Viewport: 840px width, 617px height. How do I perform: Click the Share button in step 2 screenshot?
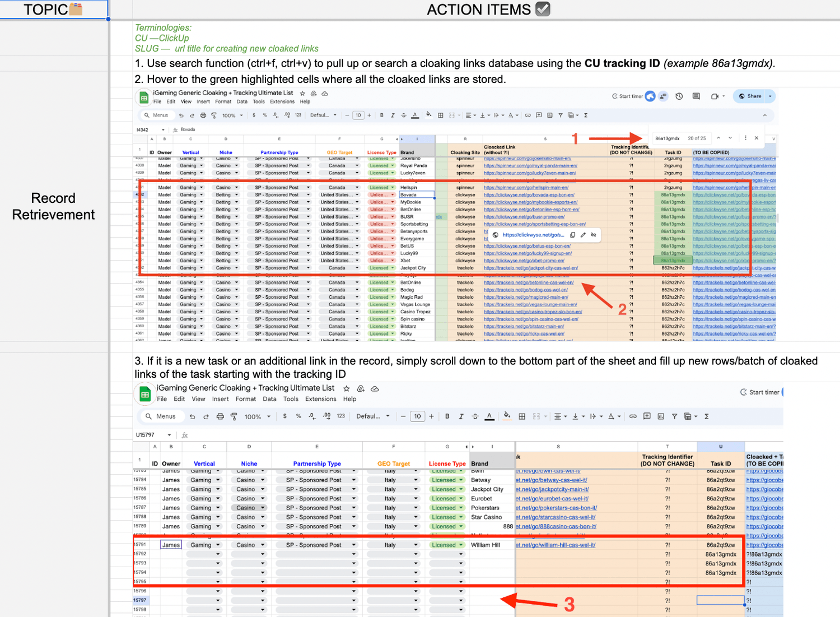(x=750, y=96)
